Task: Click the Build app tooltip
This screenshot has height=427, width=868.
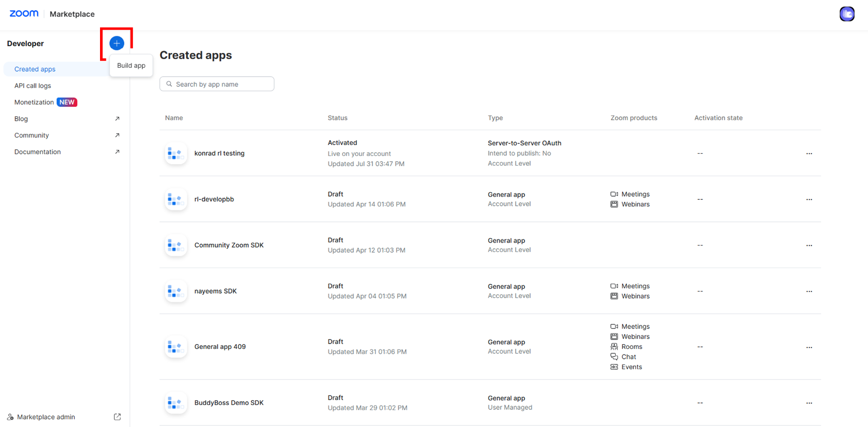Action: tap(131, 65)
